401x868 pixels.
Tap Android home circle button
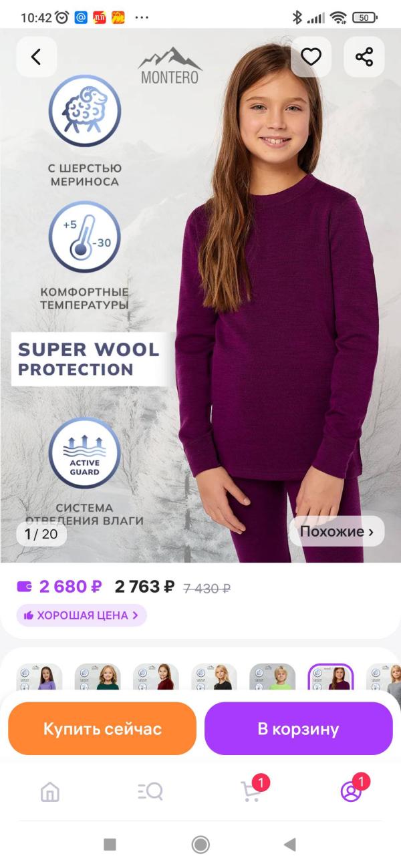[x=200, y=845]
